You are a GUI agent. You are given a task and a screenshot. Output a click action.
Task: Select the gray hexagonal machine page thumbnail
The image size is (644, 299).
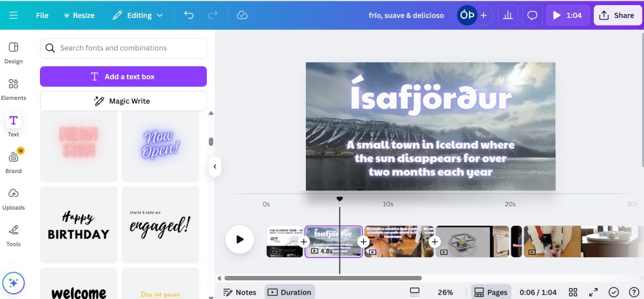472,242
